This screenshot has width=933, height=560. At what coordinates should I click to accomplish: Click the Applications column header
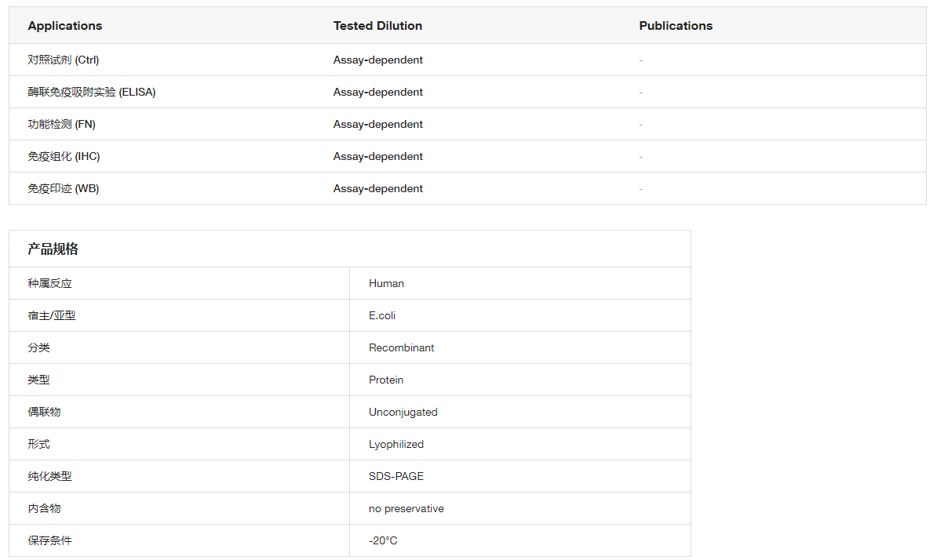click(65, 26)
